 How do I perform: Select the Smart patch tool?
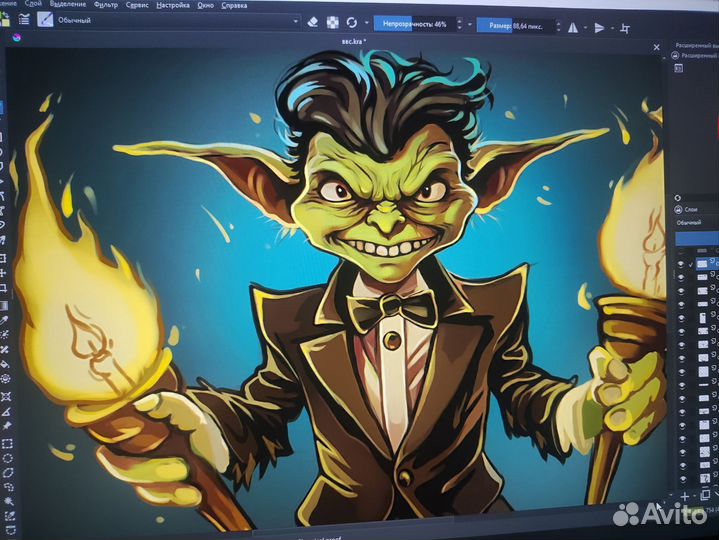coord(5,350)
